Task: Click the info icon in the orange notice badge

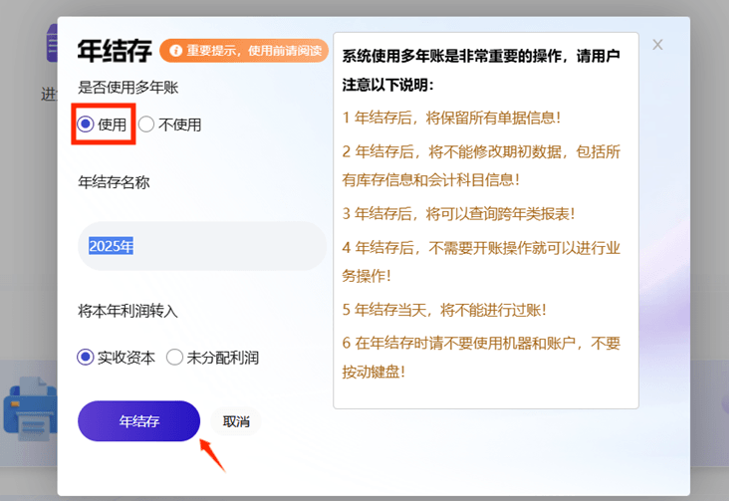Action: coord(176,50)
